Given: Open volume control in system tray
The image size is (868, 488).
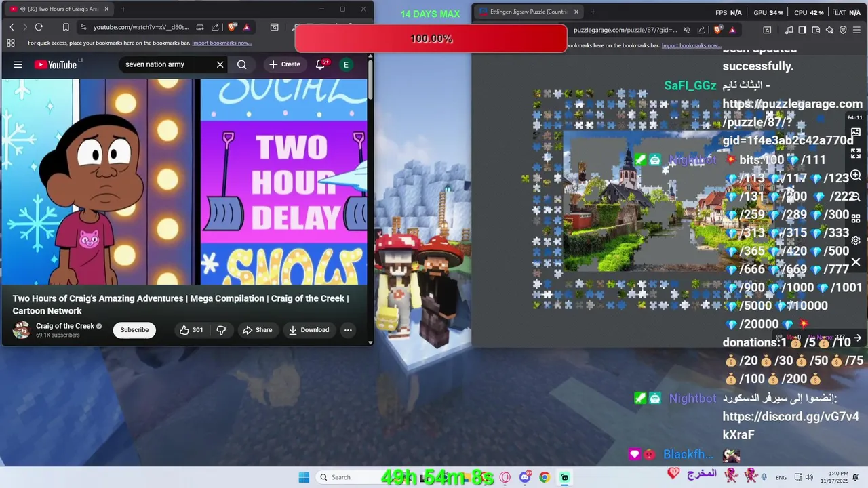Looking at the screenshot, I should [x=808, y=477].
